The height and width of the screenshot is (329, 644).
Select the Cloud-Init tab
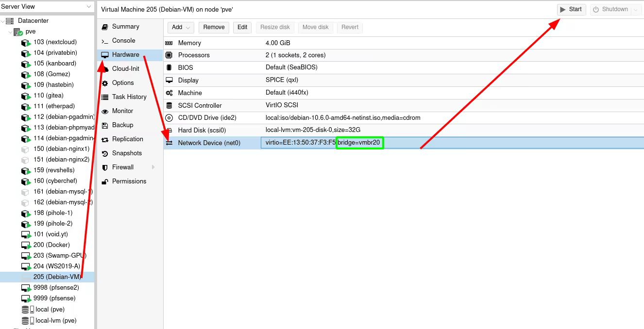pos(125,69)
